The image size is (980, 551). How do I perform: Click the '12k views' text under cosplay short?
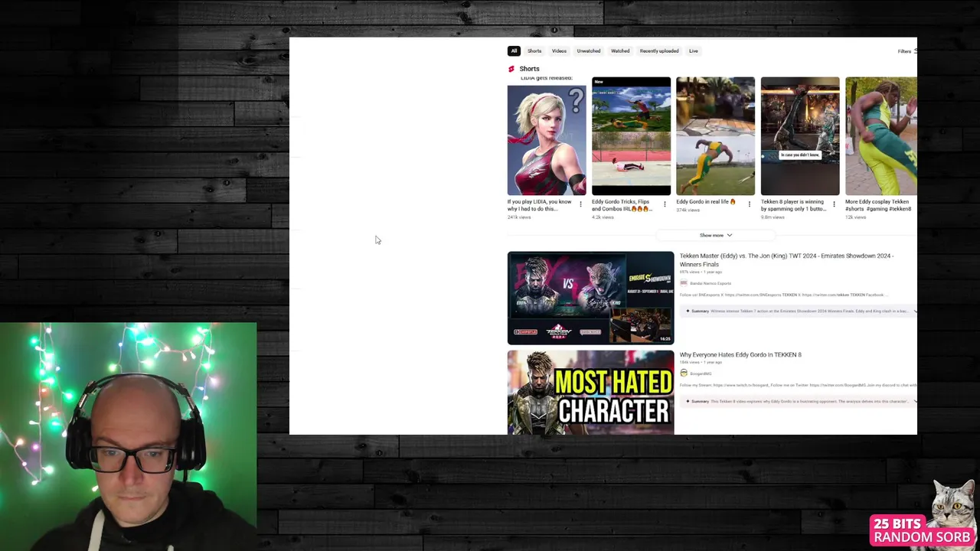tap(855, 217)
